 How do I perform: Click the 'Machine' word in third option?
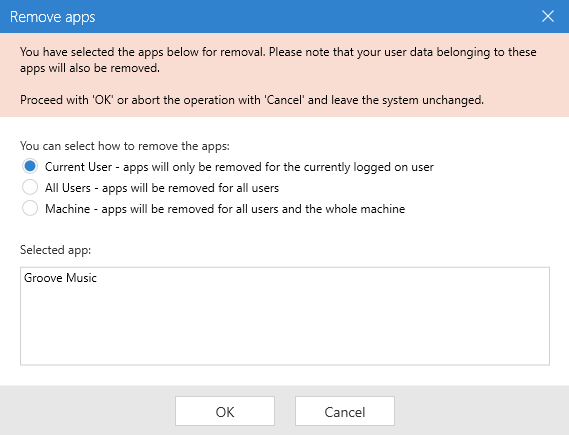(67, 209)
